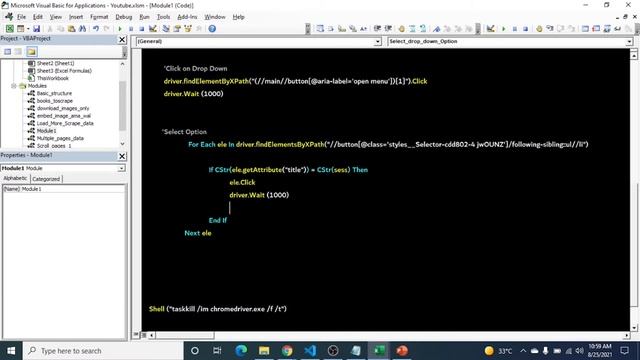Viewport: 640px width, 360px height.
Task: Select Load_More_Scrape_data module in tree
Action: tap(65, 123)
